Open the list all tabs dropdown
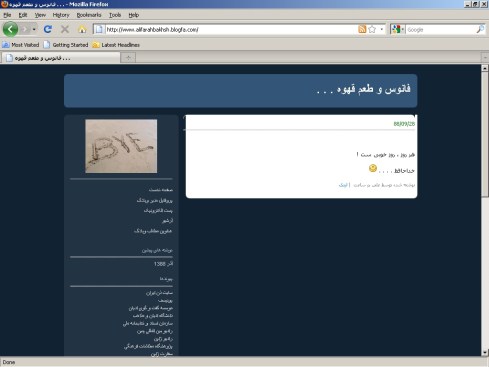Screen dimensions: 489x367 point(485,58)
